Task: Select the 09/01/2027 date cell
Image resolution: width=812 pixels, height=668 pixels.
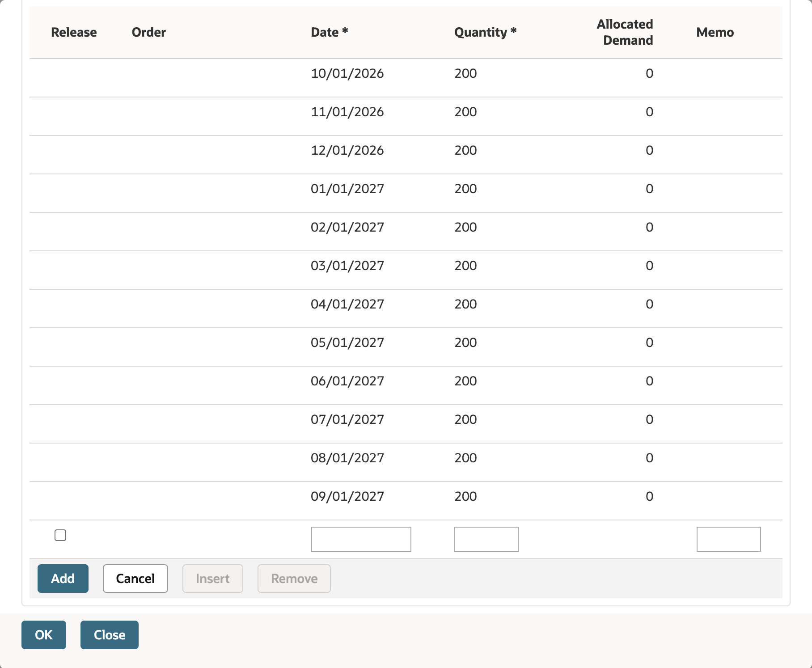Action: (x=347, y=496)
